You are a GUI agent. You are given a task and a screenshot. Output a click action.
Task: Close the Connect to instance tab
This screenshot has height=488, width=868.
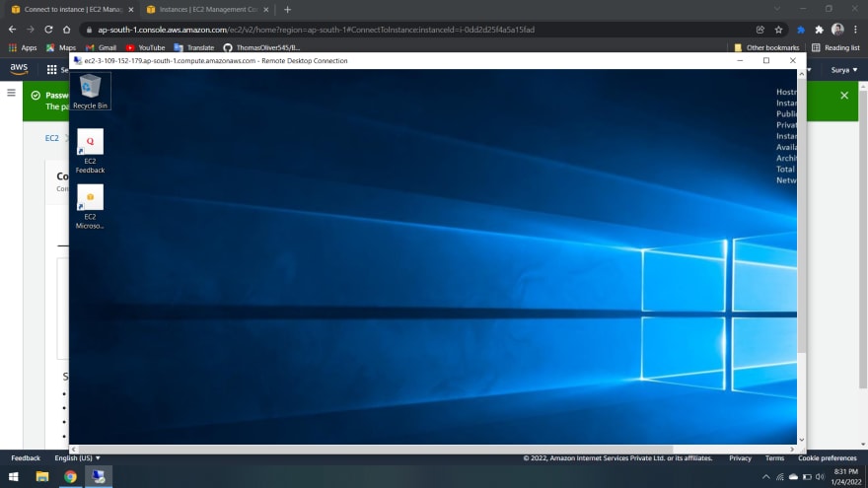[x=130, y=10]
